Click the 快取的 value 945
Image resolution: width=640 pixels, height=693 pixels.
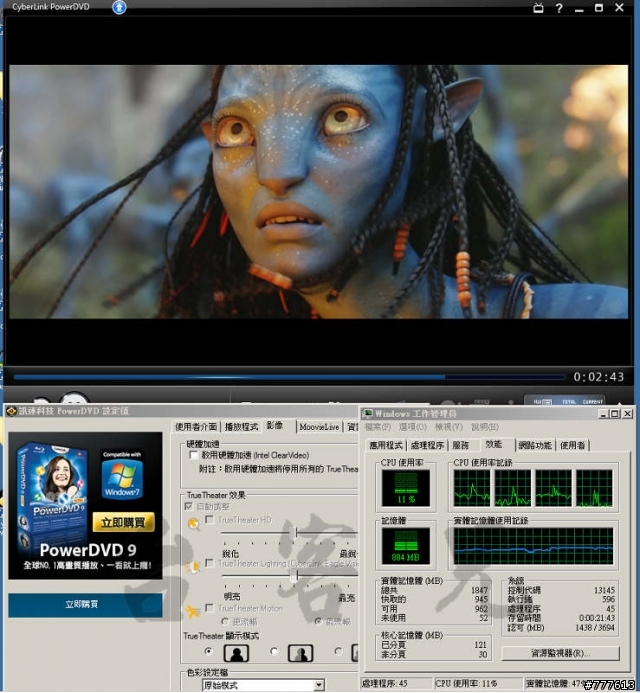click(x=481, y=599)
